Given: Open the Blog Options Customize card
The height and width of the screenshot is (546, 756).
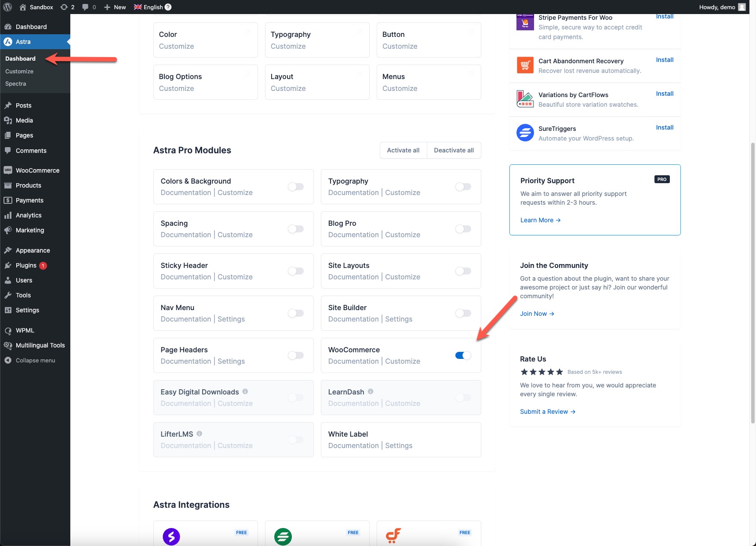Looking at the screenshot, I should click(x=205, y=82).
